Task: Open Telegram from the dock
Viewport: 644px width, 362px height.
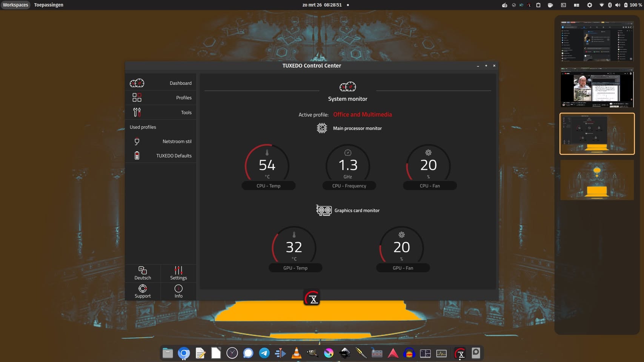Action: [264, 353]
